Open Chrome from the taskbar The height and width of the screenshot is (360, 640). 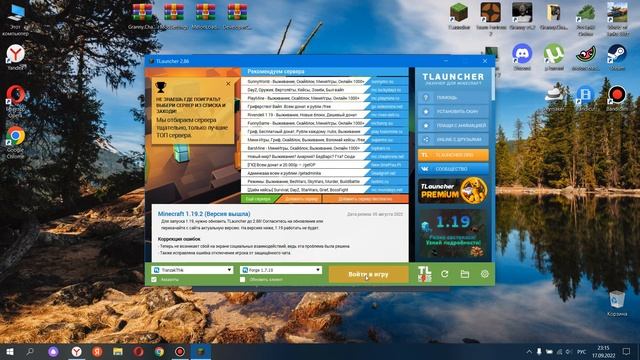tap(159, 351)
